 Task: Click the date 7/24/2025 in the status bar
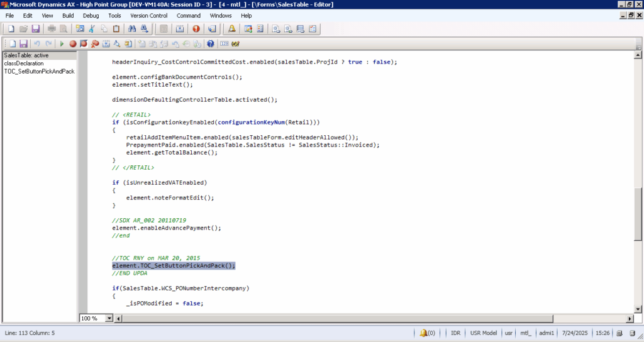pyautogui.click(x=575, y=333)
